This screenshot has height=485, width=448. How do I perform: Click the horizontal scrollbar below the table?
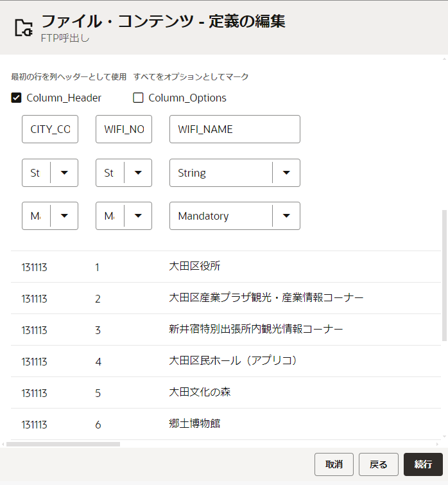[x=63, y=444]
